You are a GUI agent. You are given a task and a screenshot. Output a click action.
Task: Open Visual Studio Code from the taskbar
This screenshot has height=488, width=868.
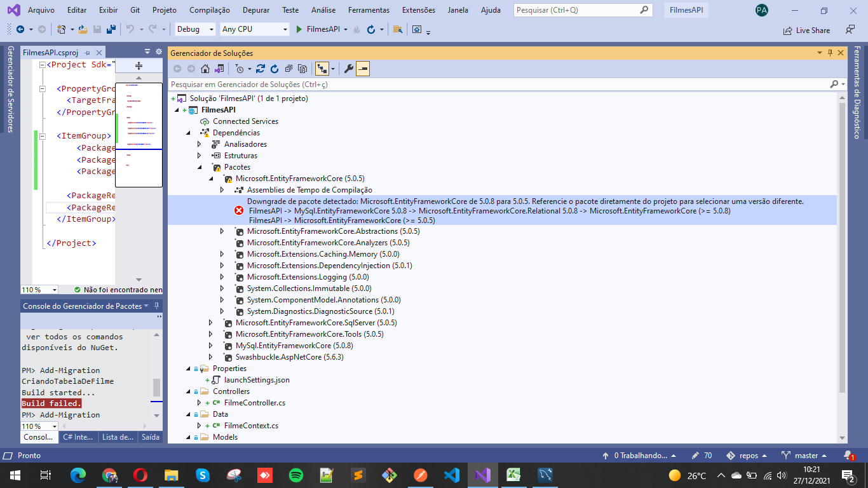452,475
